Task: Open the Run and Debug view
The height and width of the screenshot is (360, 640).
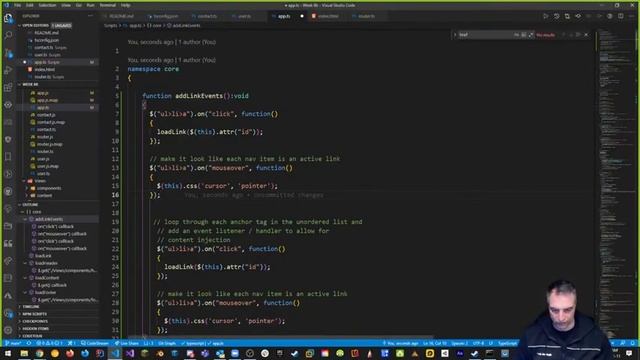Action: coord(8,70)
